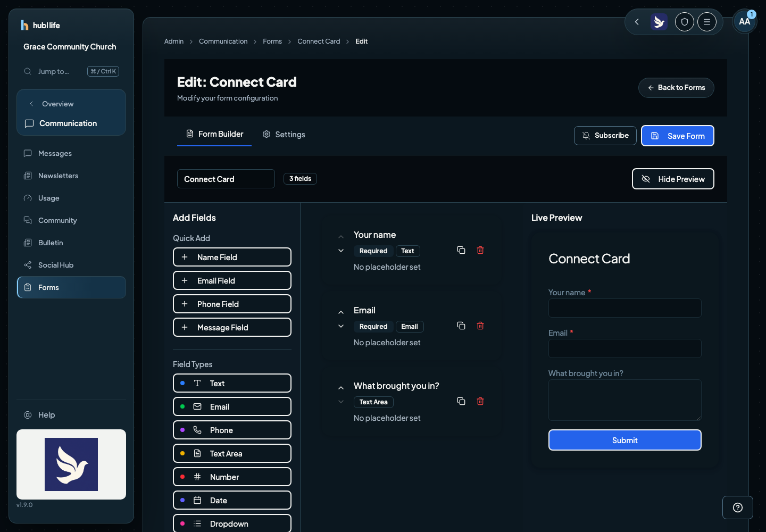Duplicate the Email field
Screen dimensions: 766x532
coord(461,326)
